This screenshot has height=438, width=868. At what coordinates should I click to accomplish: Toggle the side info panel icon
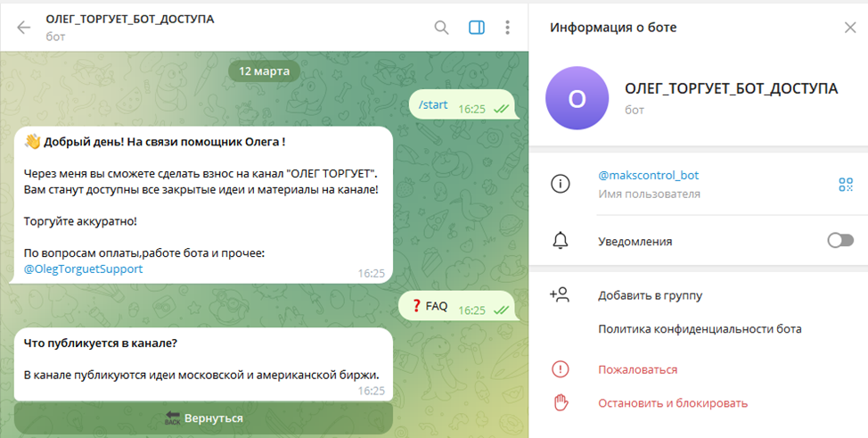[x=477, y=27]
